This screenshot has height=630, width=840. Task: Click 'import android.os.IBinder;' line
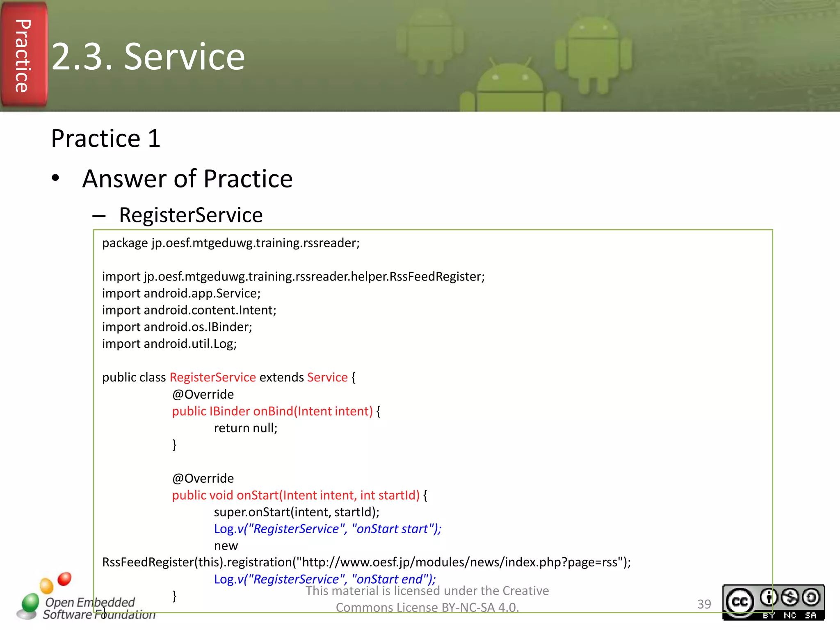click(x=177, y=327)
